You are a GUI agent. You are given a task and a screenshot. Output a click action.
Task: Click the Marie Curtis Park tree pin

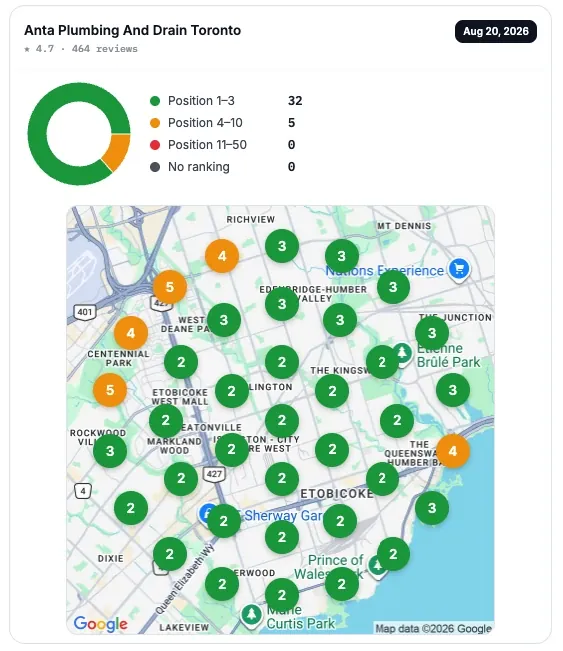pyautogui.click(x=251, y=614)
